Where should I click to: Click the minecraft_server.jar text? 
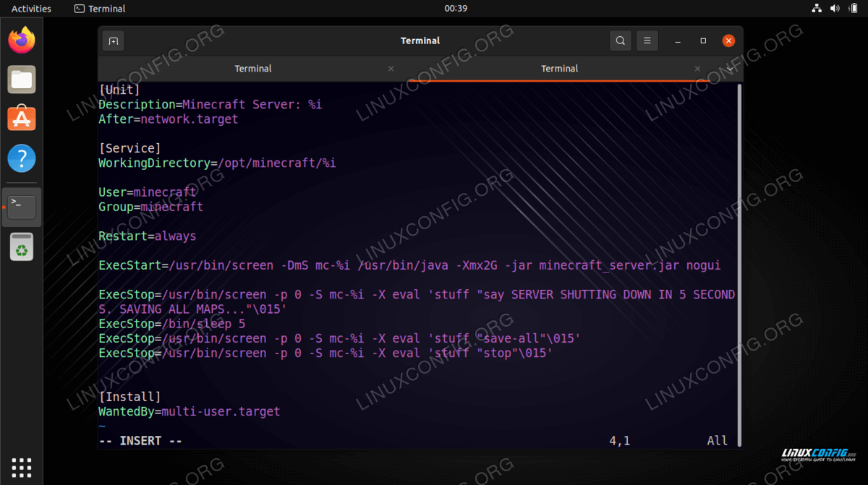610,265
